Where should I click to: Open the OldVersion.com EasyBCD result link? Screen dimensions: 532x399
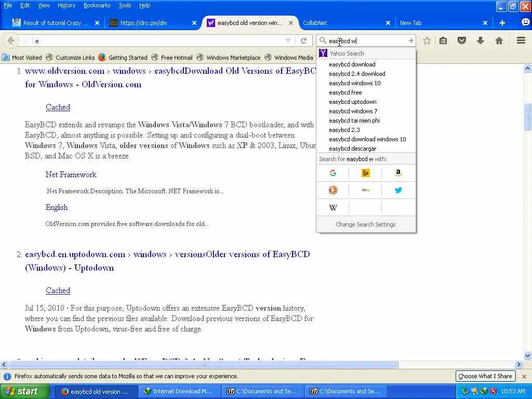pos(170,78)
